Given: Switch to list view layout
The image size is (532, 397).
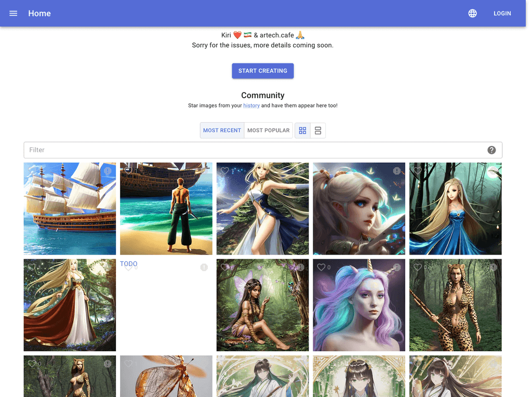Looking at the screenshot, I should [x=318, y=130].
